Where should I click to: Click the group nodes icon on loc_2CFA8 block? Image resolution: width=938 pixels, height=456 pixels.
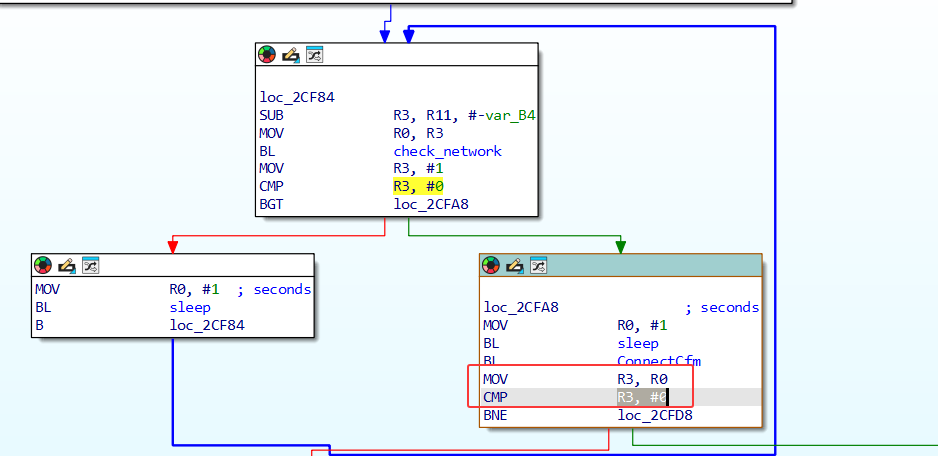point(538,265)
